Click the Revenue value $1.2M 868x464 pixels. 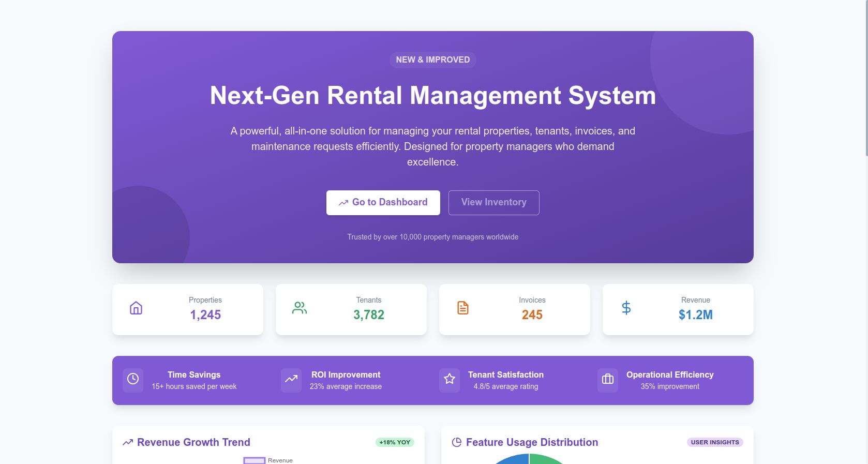(x=696, y=315)
